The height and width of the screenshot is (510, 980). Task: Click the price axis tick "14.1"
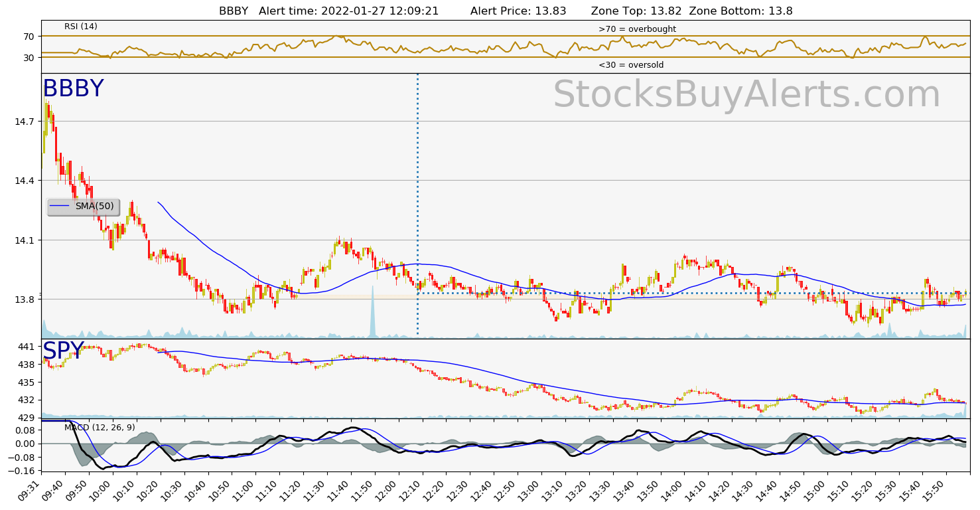(24, 240)
